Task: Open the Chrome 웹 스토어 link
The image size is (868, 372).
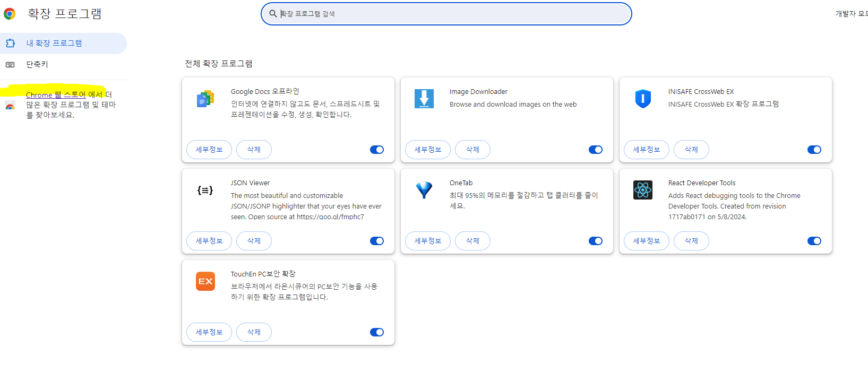Action: [x=56, y=95]
